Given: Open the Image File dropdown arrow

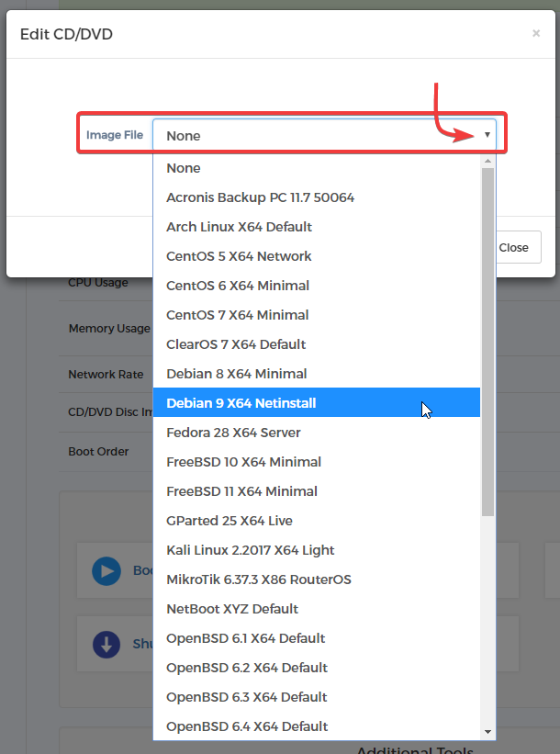Looking at the screenshot, I should pos(487,135).
